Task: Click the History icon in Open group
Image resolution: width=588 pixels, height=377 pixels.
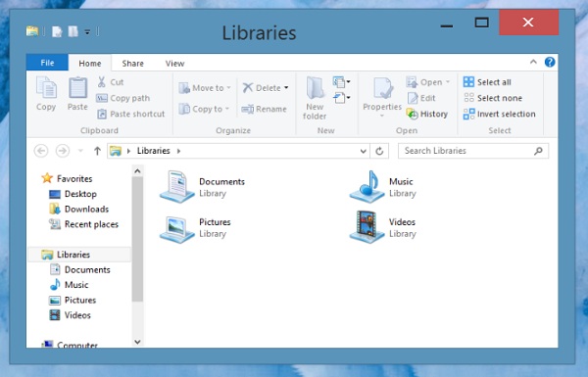Action: tap(413, 114)
